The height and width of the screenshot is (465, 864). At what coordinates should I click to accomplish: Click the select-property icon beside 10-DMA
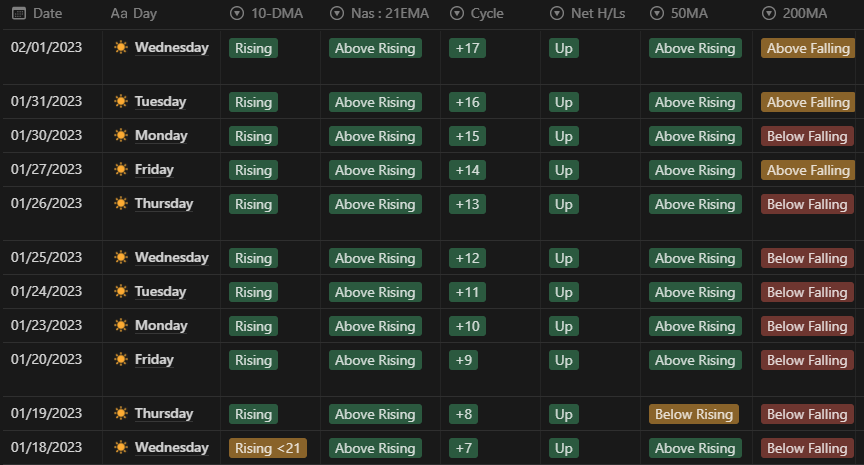click(x=237, y=13)
